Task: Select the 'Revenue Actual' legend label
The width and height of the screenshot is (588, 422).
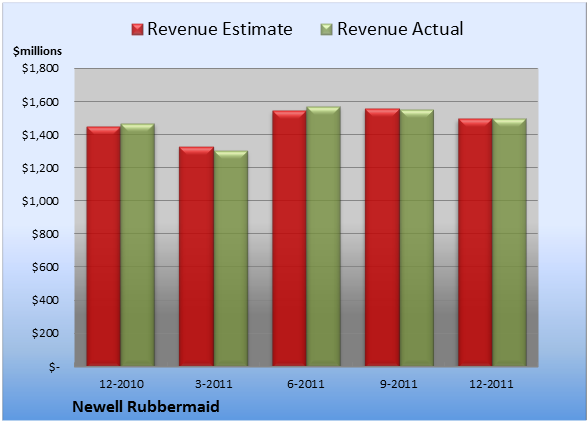Action: pyautogui.click(x=400, y=29)
